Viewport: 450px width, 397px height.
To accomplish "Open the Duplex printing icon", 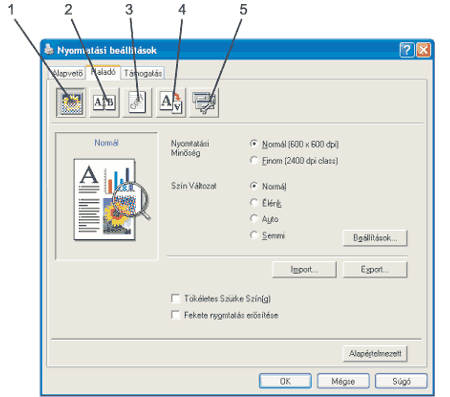I will click(104, 103).
